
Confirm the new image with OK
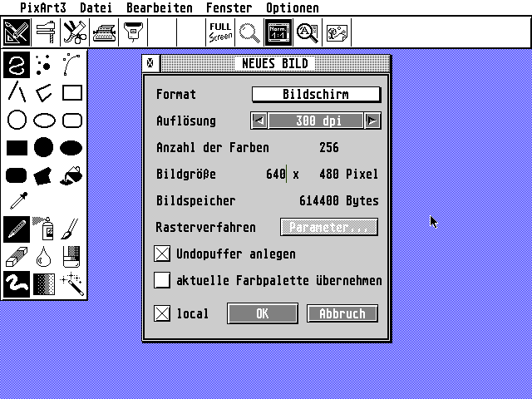click(262, 313)
